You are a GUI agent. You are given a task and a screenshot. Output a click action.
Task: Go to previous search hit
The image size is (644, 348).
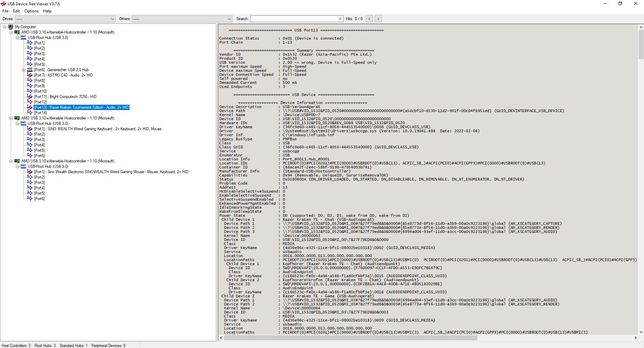tap(369, 19)
